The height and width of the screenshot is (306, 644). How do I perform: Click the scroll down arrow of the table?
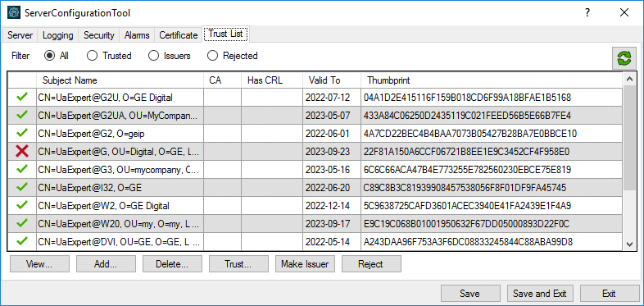[x=628, y=244]
